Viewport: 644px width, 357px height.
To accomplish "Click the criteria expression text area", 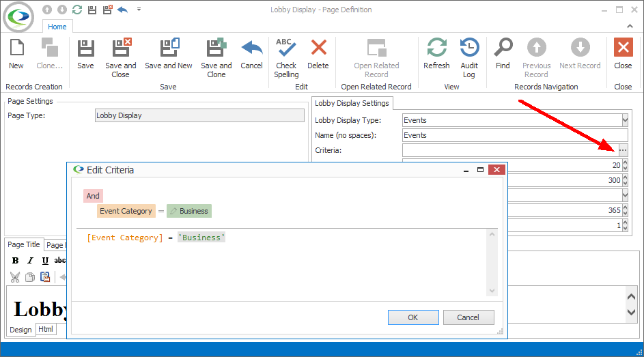I will (x=281, y=263).
